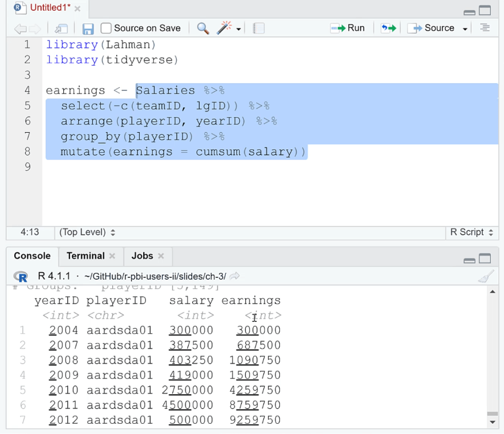The height and width of the screenshot is (434, 504).
Task: Toggle Source on Save checkbox
Action: [105, 28]
